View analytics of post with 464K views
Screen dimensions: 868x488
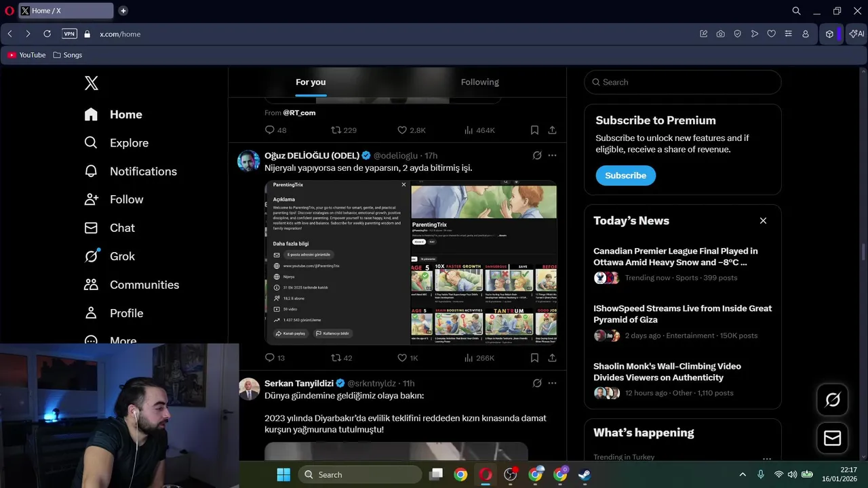coord(479,130)
